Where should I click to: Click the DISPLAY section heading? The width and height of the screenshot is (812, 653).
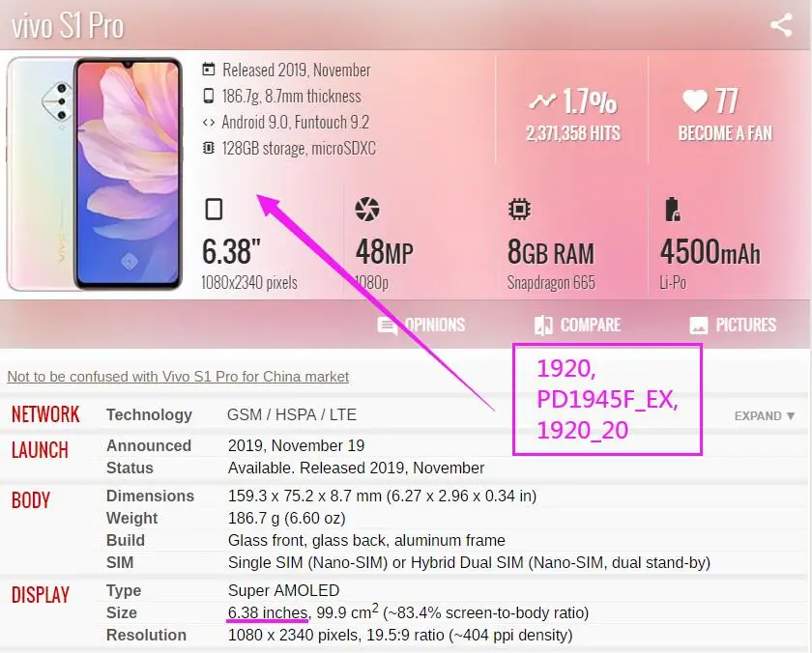pos(41,594)
